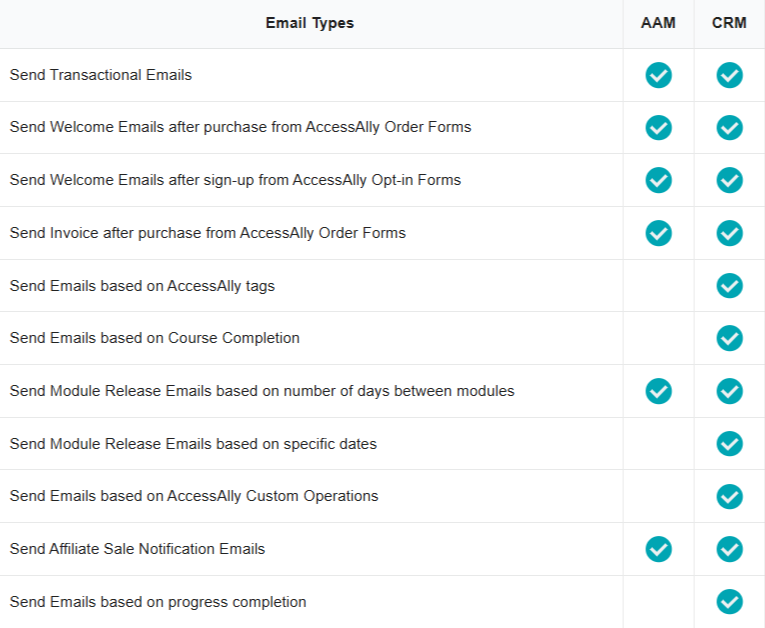Click CRM checkmark for AccessAlly tags row

(x=729, y=286)
